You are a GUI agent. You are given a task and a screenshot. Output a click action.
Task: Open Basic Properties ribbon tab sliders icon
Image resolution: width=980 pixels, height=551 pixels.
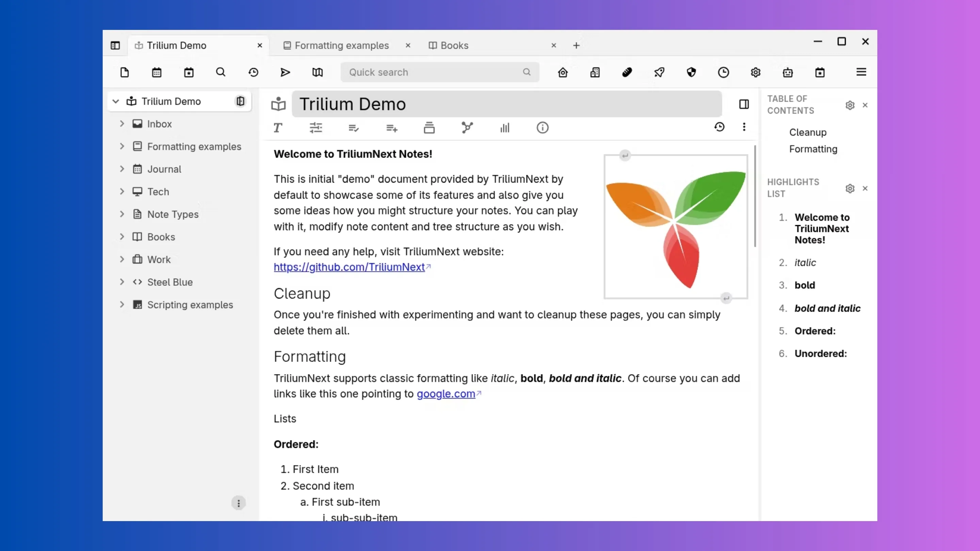point(315,128)
